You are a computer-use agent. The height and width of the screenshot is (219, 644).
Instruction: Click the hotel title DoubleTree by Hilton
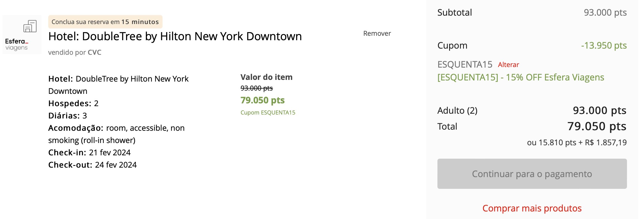pos(175,37)
